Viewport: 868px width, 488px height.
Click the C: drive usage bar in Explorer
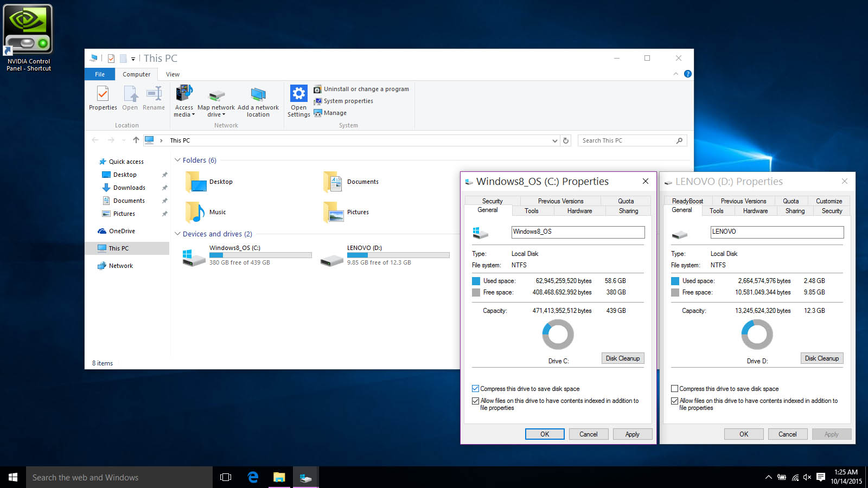[260, 255]
